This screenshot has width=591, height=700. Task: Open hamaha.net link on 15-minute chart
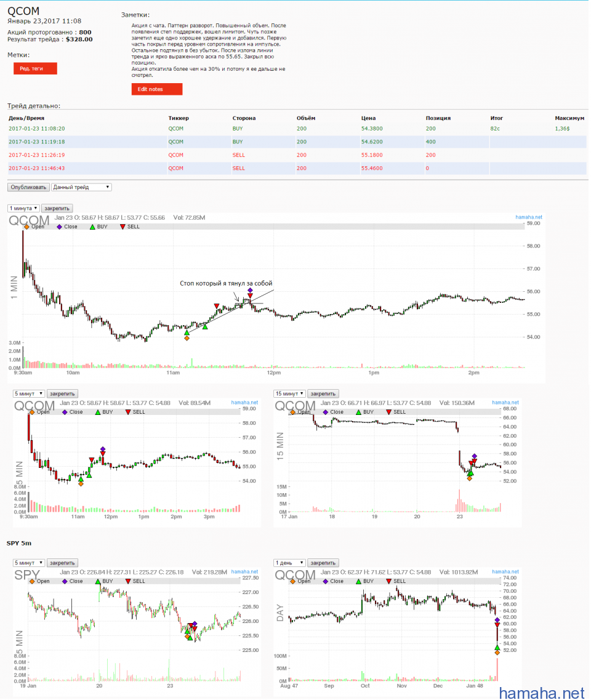[505, 402]
